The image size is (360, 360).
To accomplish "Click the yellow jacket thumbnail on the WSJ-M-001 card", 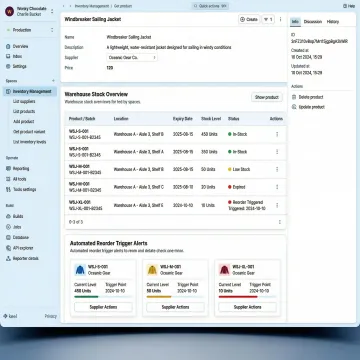I will pyautogui.click(x=152, y=270).
